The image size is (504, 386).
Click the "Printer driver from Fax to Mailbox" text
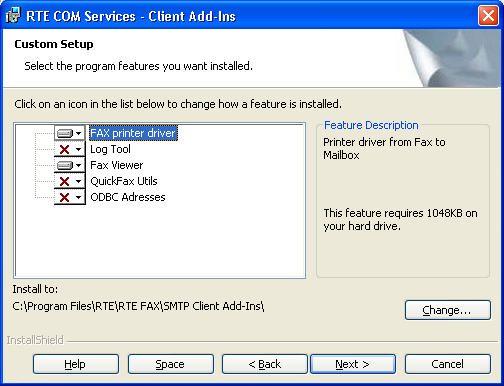(384, 149)
